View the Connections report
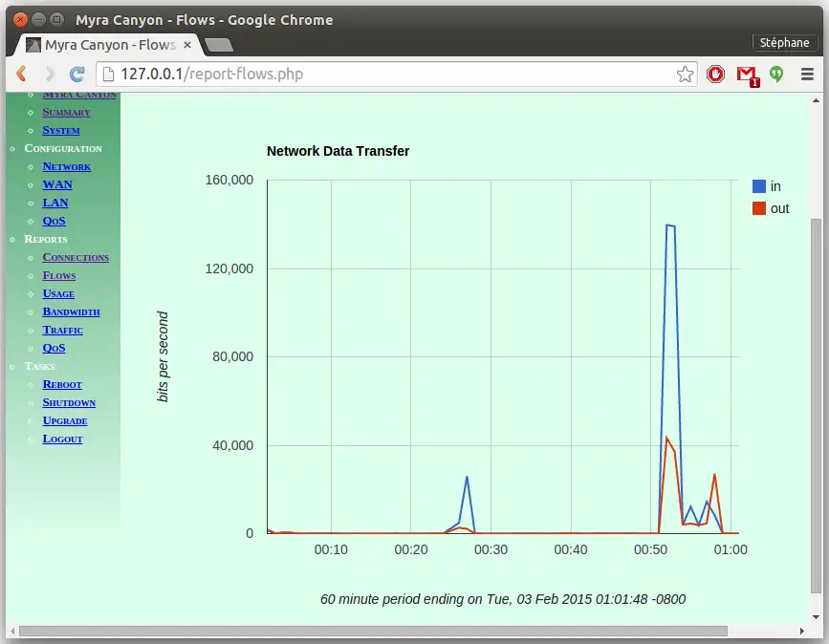This screenshot has width=829, height=644. click(x=76, y=257)
